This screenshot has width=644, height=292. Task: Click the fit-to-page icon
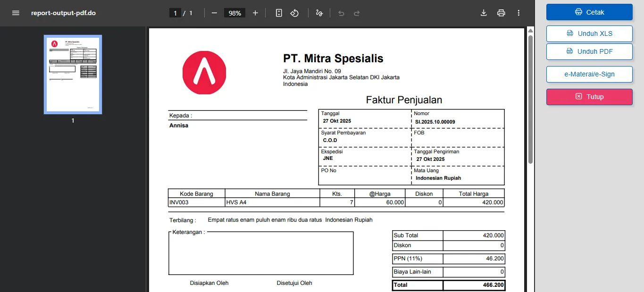pos(278,13)
